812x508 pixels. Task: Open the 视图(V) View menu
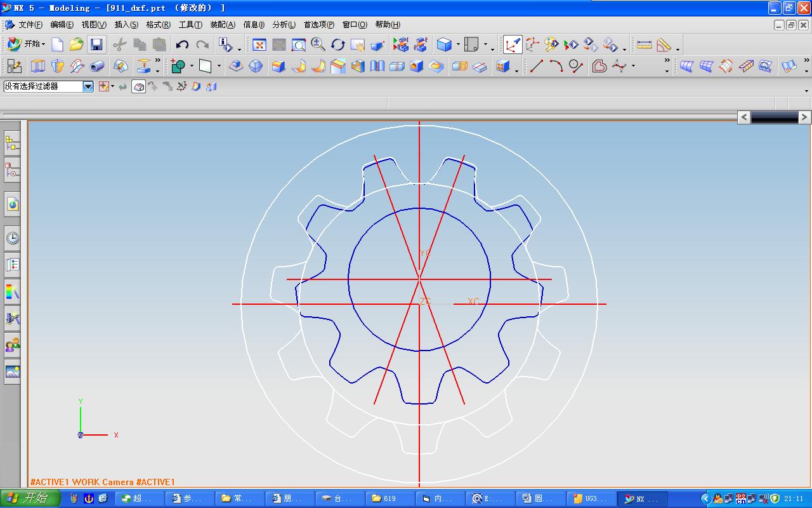point(94,25)
